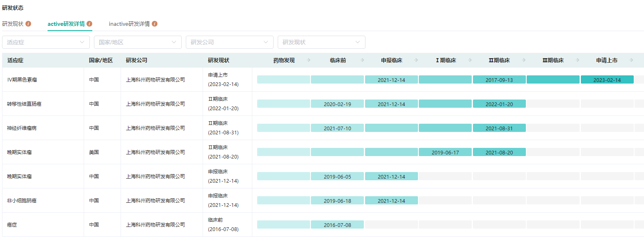This screenshot has height=238, width=644.
Task: Switch to the 研发现状 tab
Action: pos(13,24)
